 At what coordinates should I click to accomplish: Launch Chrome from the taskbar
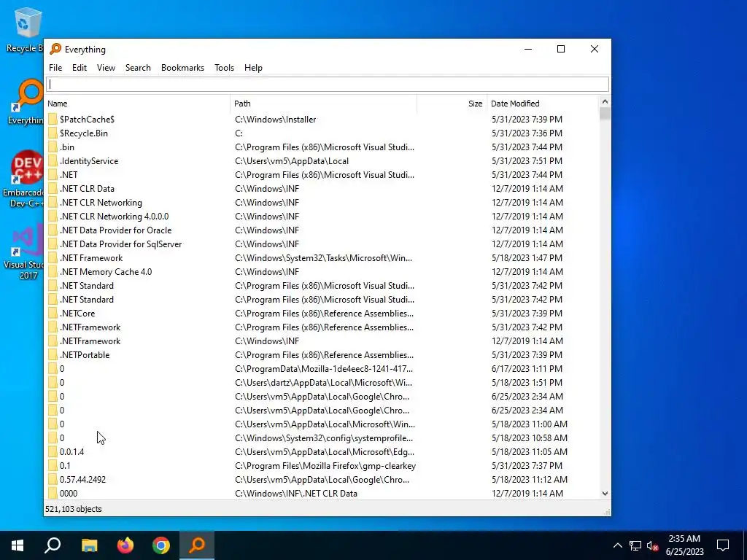pyautogui.click(x=161, y=545)
